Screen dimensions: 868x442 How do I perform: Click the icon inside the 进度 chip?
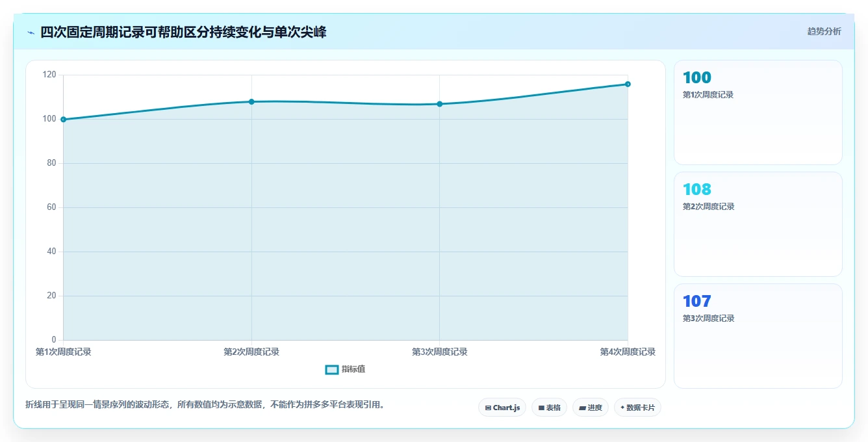tap(583, 408)
